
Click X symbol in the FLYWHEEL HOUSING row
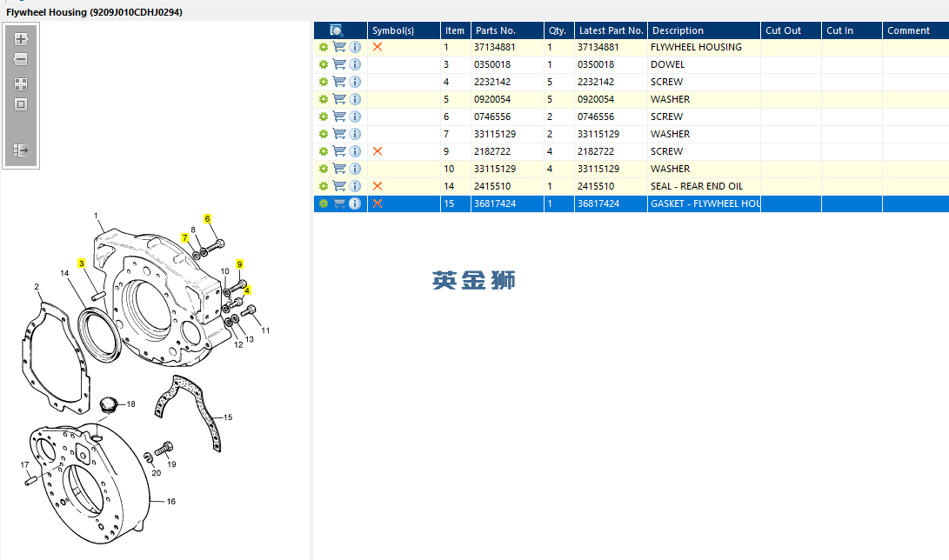coord(377,47)
